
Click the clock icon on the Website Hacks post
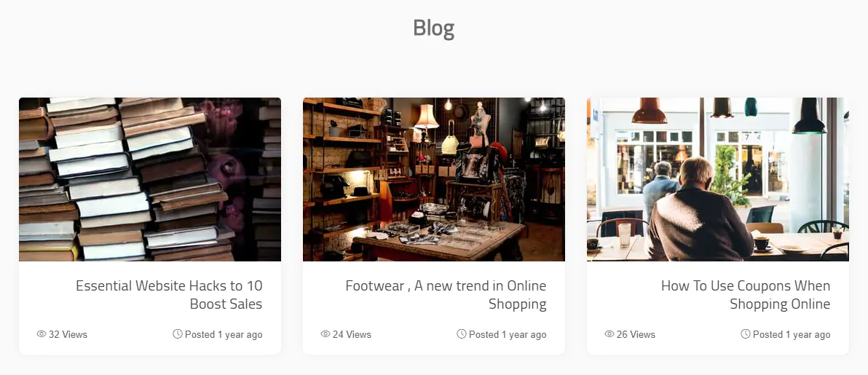point(178,334)
